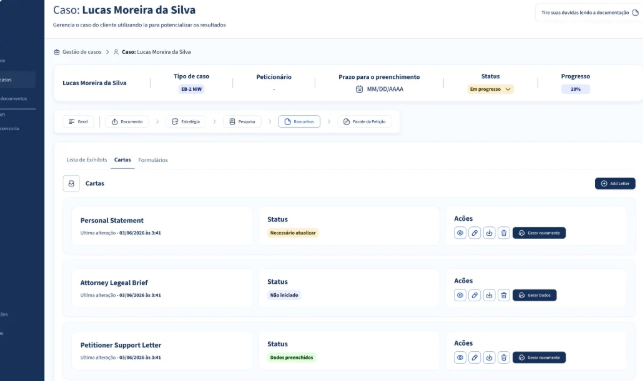Edit the Personal Statement letter

click(x=474, y=233)
